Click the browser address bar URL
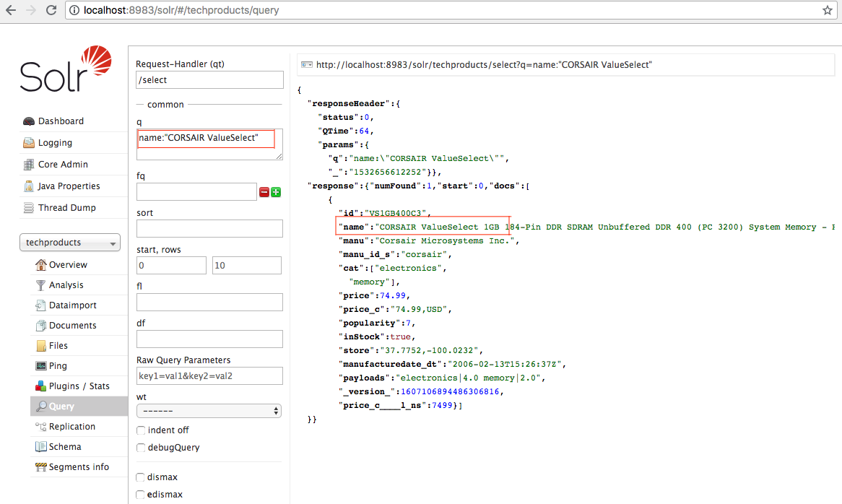Screen dimensions: 842x504 tap(181, 10)
